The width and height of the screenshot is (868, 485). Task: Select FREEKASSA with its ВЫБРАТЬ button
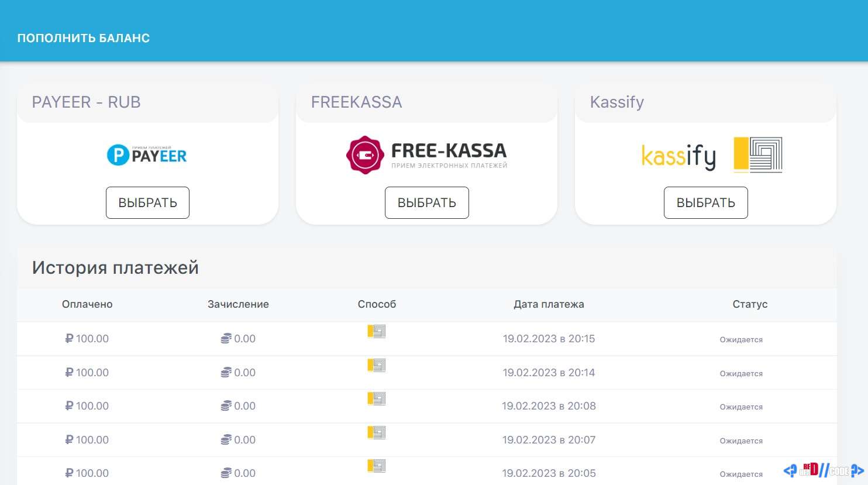[427, 202]
